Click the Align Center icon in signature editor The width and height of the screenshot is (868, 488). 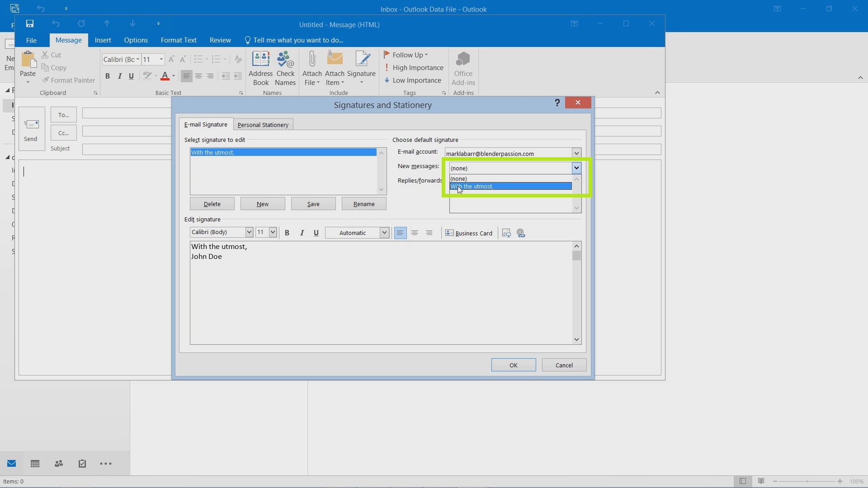click(414, 232)
